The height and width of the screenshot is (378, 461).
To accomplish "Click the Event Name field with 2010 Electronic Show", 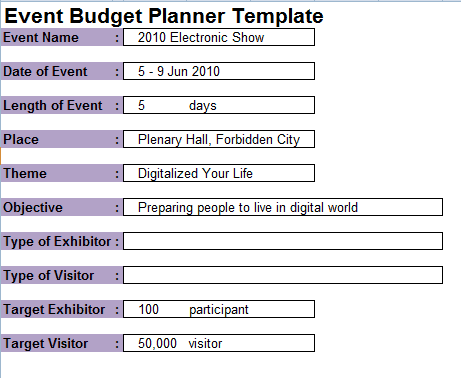I will tap(219, 37).
